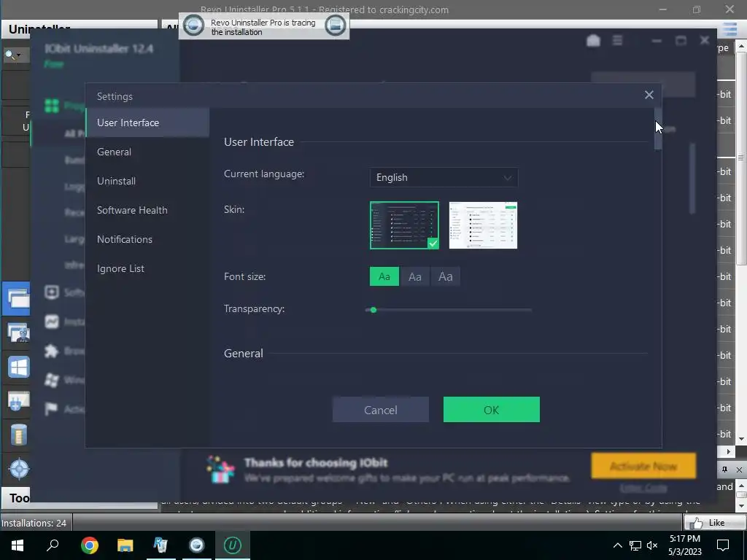Switch to IObit Uninstaller taskbar icon
This screenshot has width=747, height=560.
pos(233,545)
